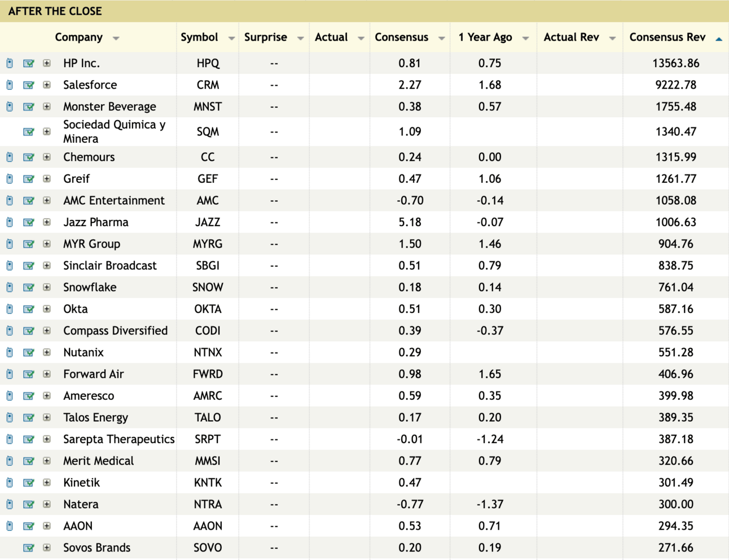Open the Surprise column dropdown arrow
This screenshot has width=729, height=560.
pyautogui.click(x=300, y=38)
